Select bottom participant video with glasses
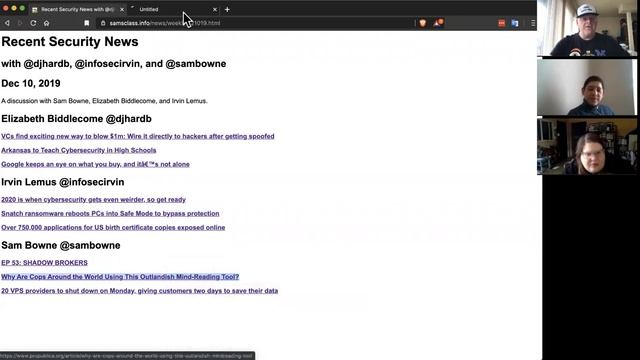This screenshot has height=360, width=640. (587, 146)
